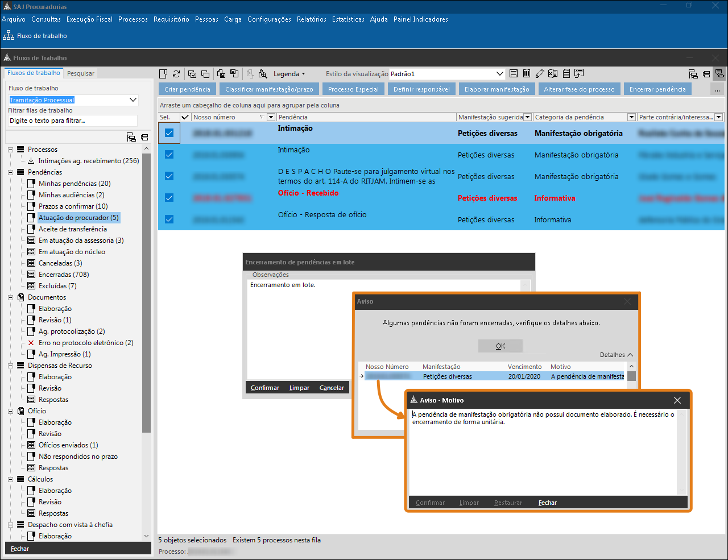This screenshot has height=560, width=728.
Task: Uncheck the first Intimação row checkbox
Action: click(x=169, y=133)
